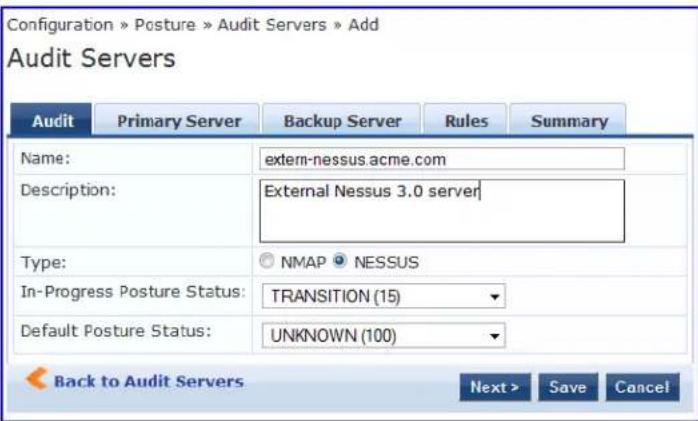Click the Save button
The width and height of the screenshot is (698, 421).
coord(568,387)
